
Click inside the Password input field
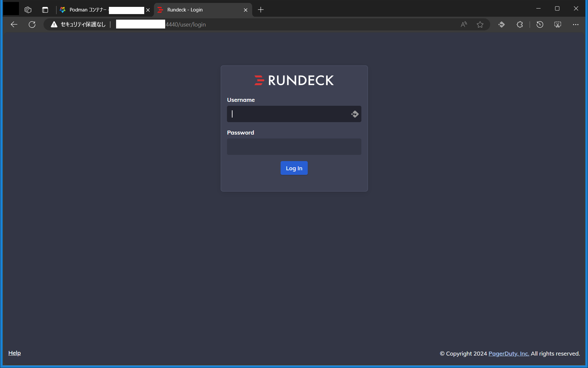point(294,147)
